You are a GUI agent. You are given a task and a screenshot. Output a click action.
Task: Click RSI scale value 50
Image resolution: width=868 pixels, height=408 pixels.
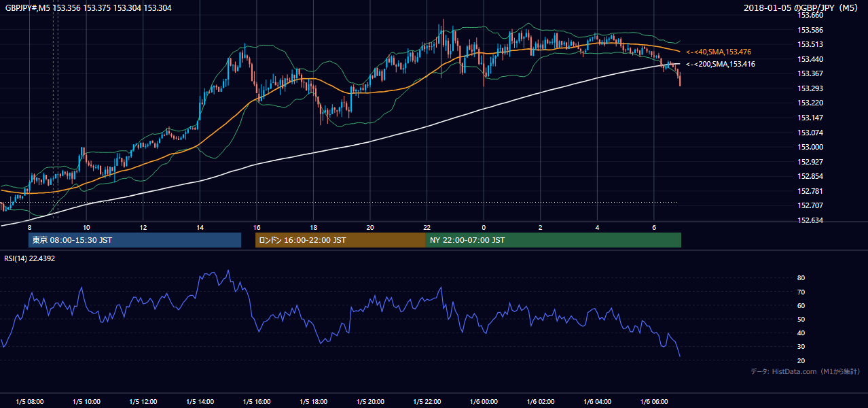pyautogui.click(x=801, y=319)
